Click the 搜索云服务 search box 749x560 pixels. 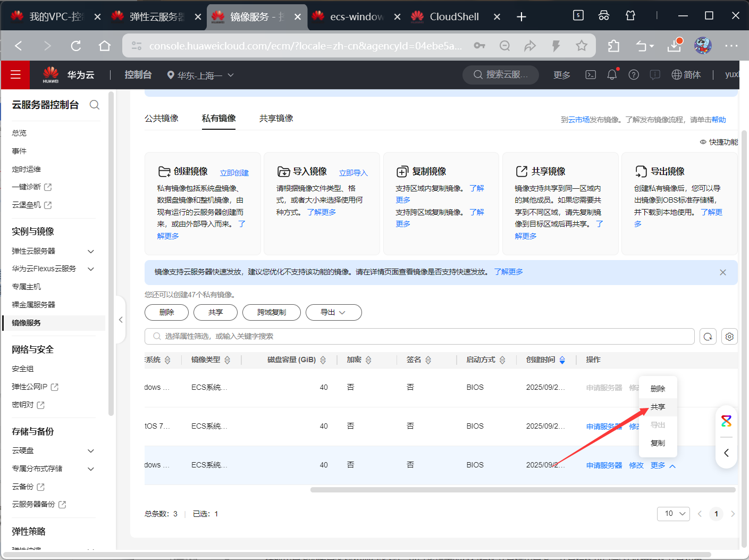pos(501,75)
